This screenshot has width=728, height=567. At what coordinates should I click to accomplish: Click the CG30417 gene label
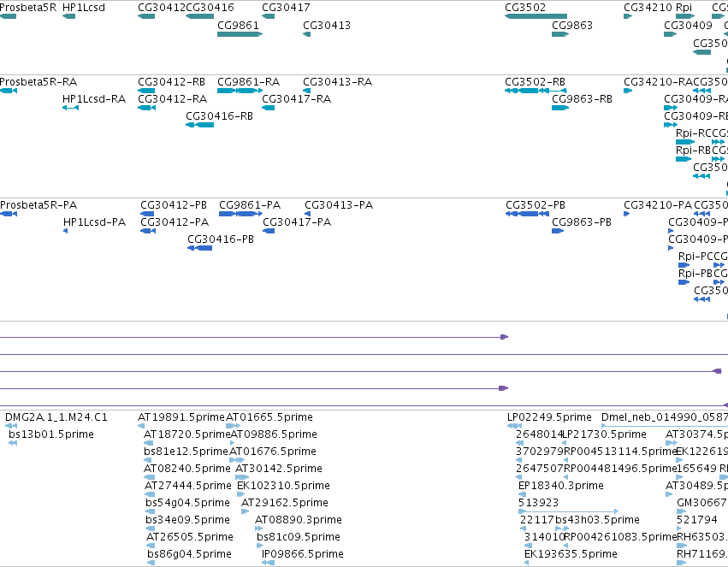tap(286, 8)
